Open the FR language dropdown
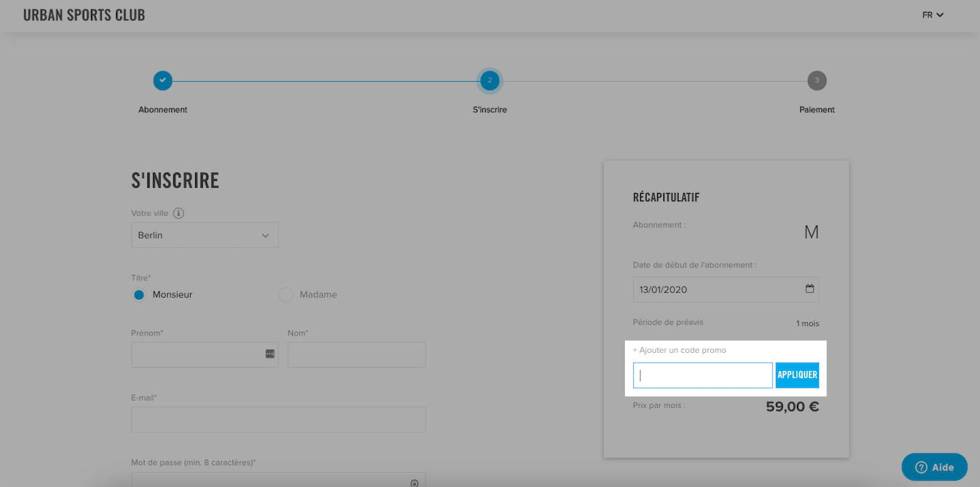 pyautogui.click(x=933, y=15)
